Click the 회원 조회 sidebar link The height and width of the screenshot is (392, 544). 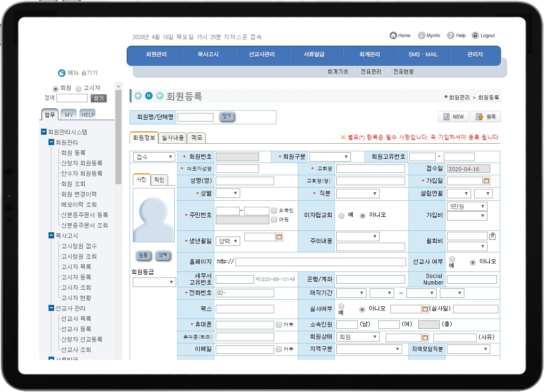(x=73, y=184)
